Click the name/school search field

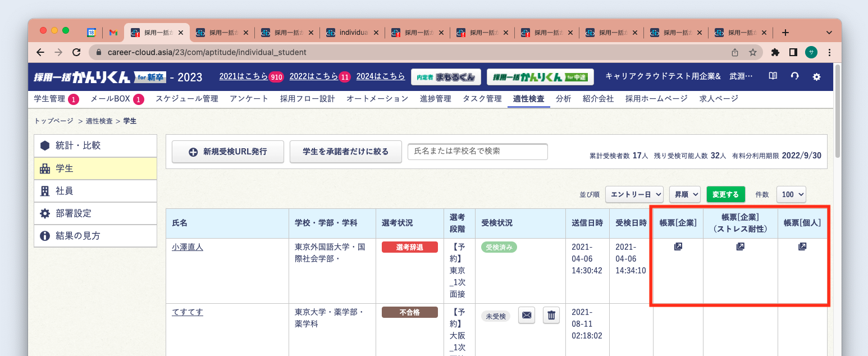click(477, 151)
